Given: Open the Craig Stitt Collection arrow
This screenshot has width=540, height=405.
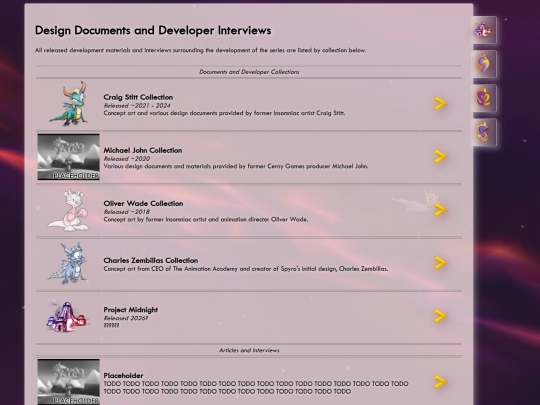Looking at the screenshot, I should click(440, 104).
